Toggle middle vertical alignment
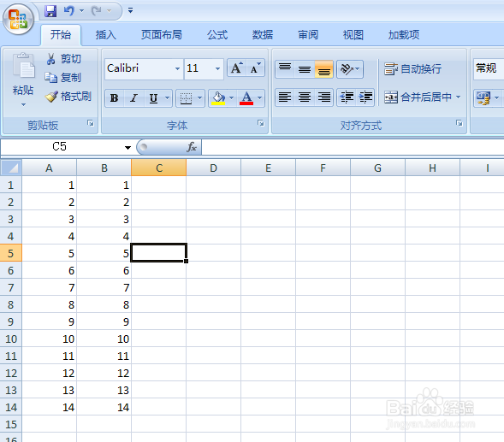This screenshot has height=442, width=504. pyautogui.click(x=305, y=68)
